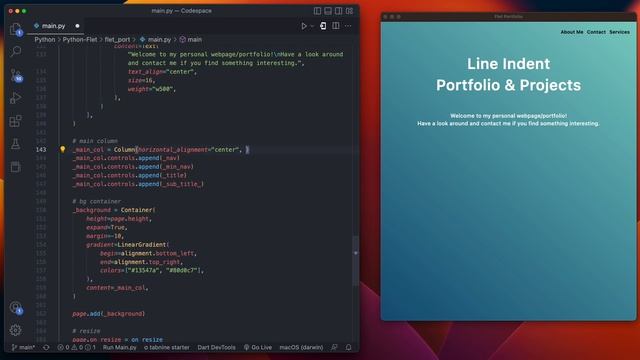Click the "expand=True," code line
Image resolution: width=640 pixels, height=360 pixels.
107,227
